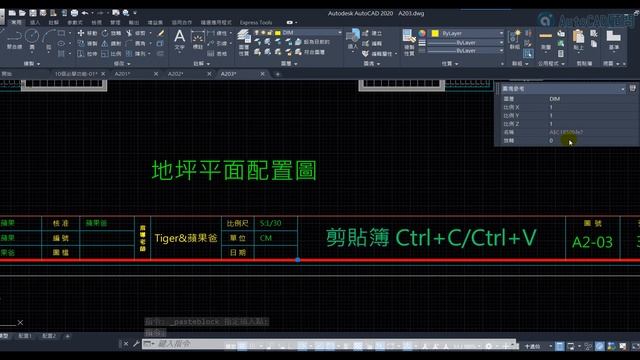
Task: Expand the Layers panel flyout
Action: tap(289, 64)
